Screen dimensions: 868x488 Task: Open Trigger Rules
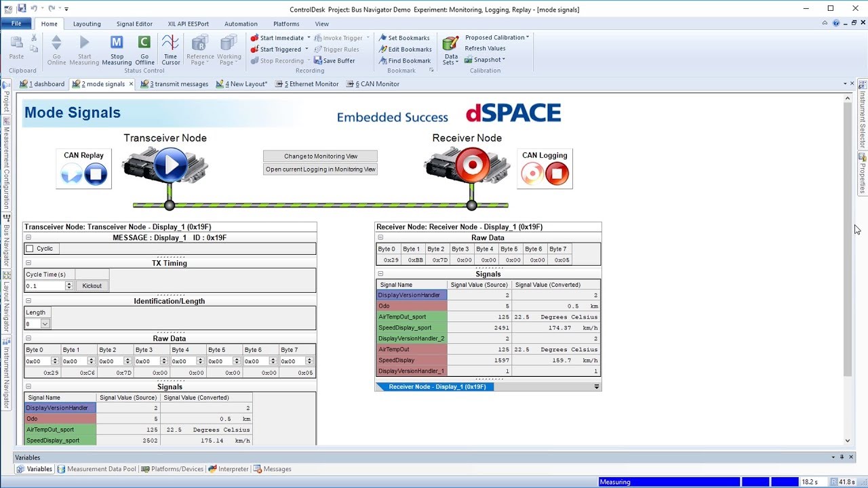pyautogui.click(x=336, y=49)
